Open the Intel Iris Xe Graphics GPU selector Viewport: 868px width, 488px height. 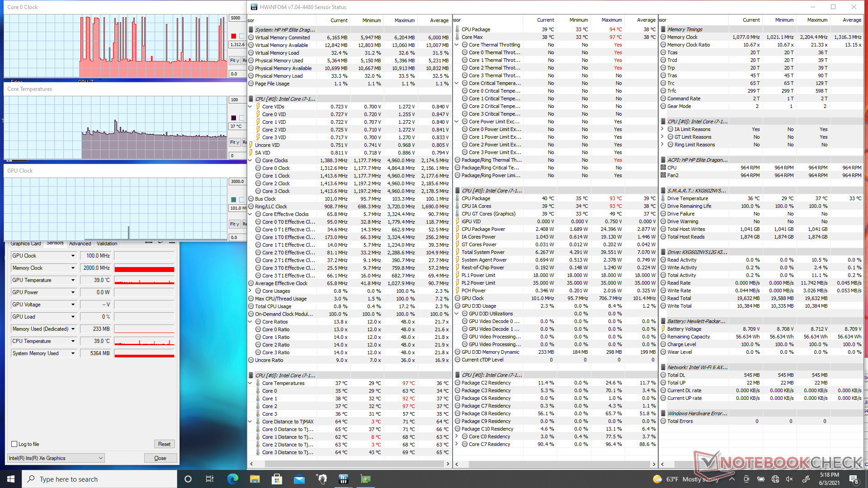(x=56, y=458)
